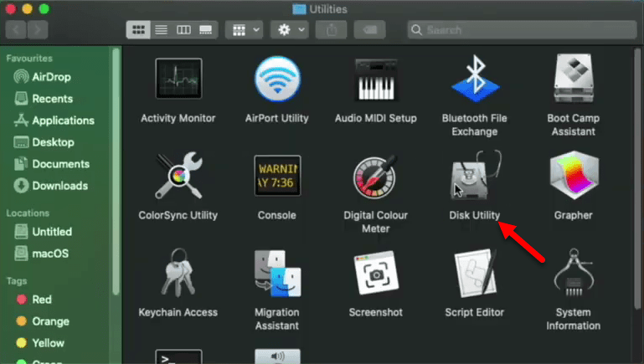Filter by the Red tag
644x364 pixels.
tap(33, 300)
